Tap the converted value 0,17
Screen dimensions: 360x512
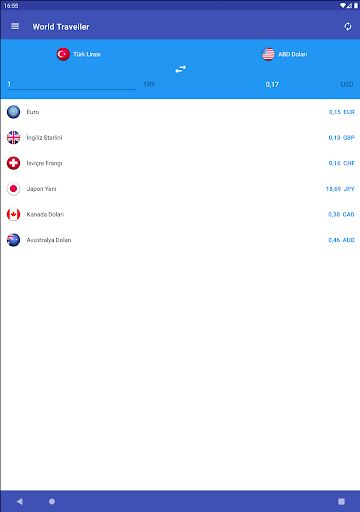[x=272, y=85]
